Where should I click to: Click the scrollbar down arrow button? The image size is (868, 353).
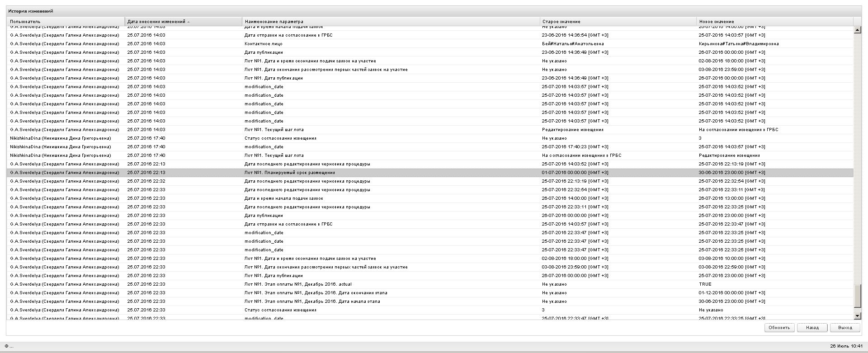(x=857, y=315)
